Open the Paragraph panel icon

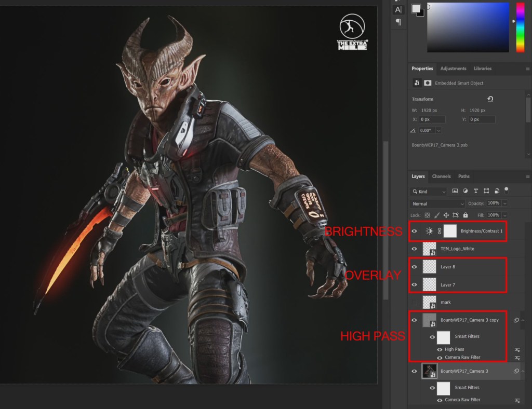click(x=398, y=22)
